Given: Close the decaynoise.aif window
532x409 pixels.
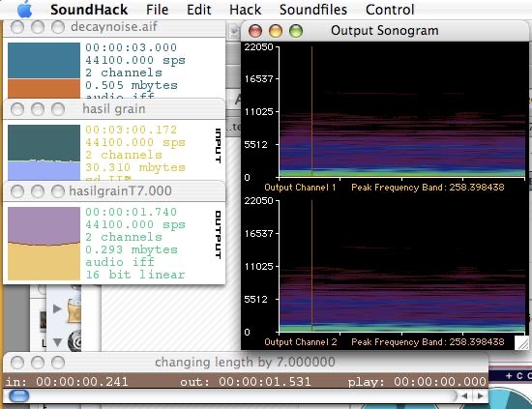Looking at the screenshot, I should click(x=17, y=27).
